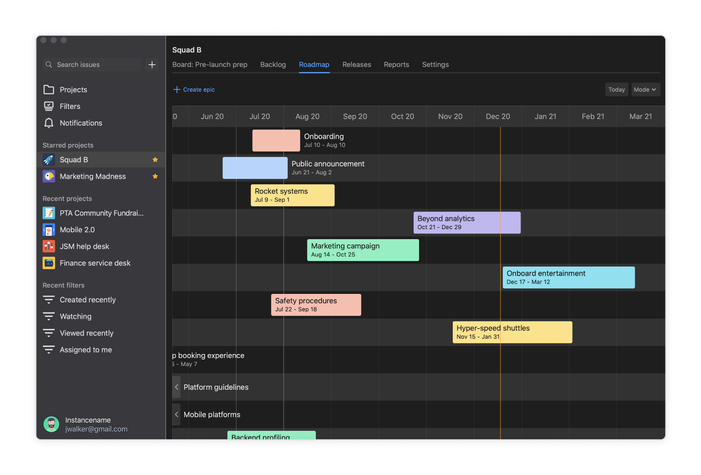Open the user avatar profile
701x475 pixels.
[x=51, y=424]
